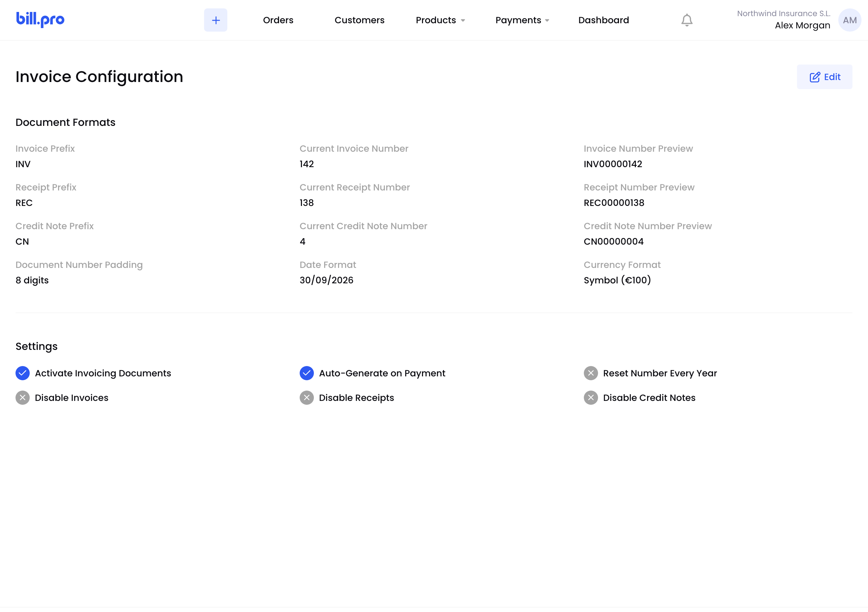Click the Auto-Generate on Payment label
This screenshot has height=612, width=868.
pyautogui.click(x=382, y=373)
